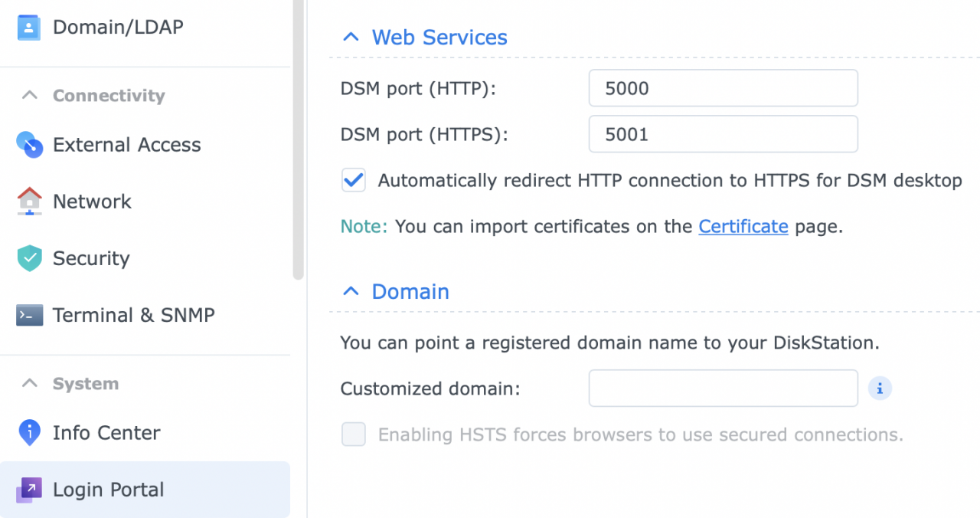Click the Network house icon
The height and width of the screenshot is (518, 980).
(x=29, y=202)
